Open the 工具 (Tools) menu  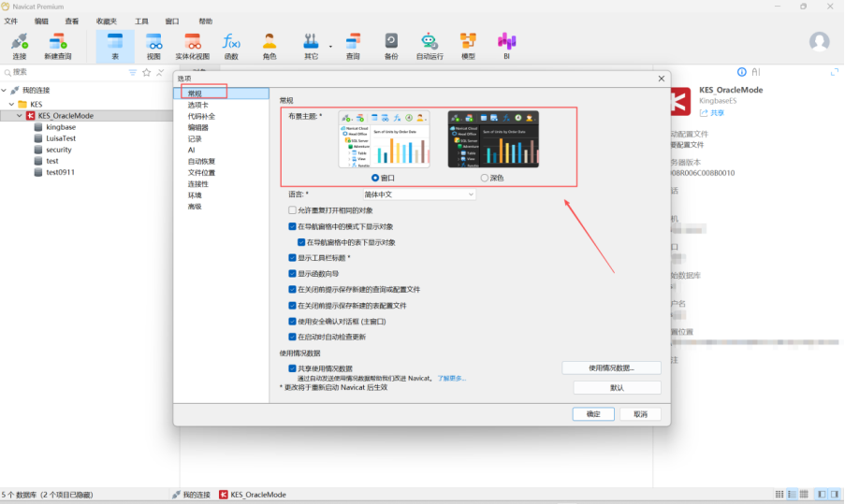tap(141, 21)
